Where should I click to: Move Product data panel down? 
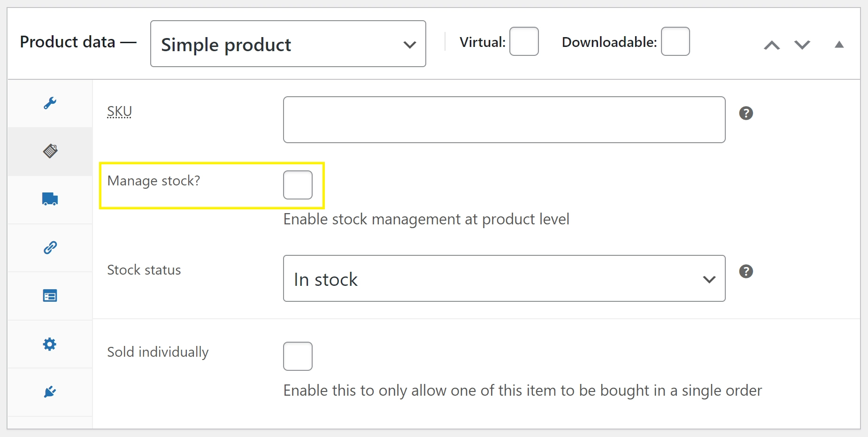point(802,45)
